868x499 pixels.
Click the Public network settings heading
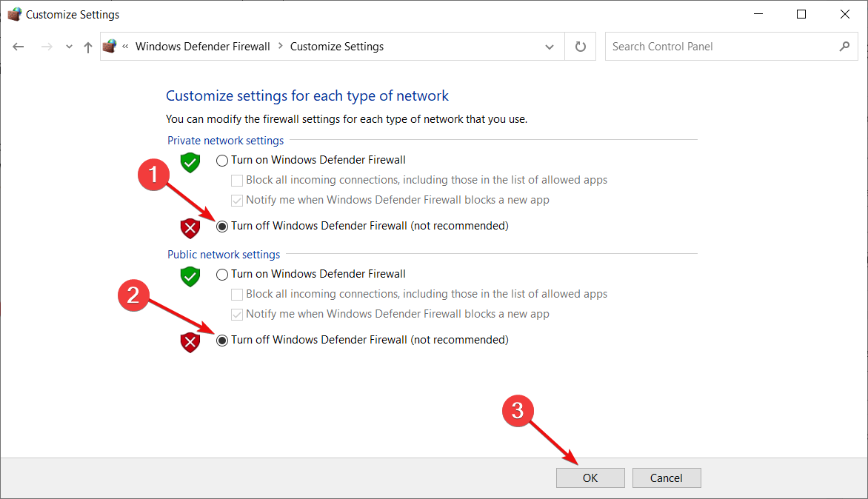click(x=224, y=255)
